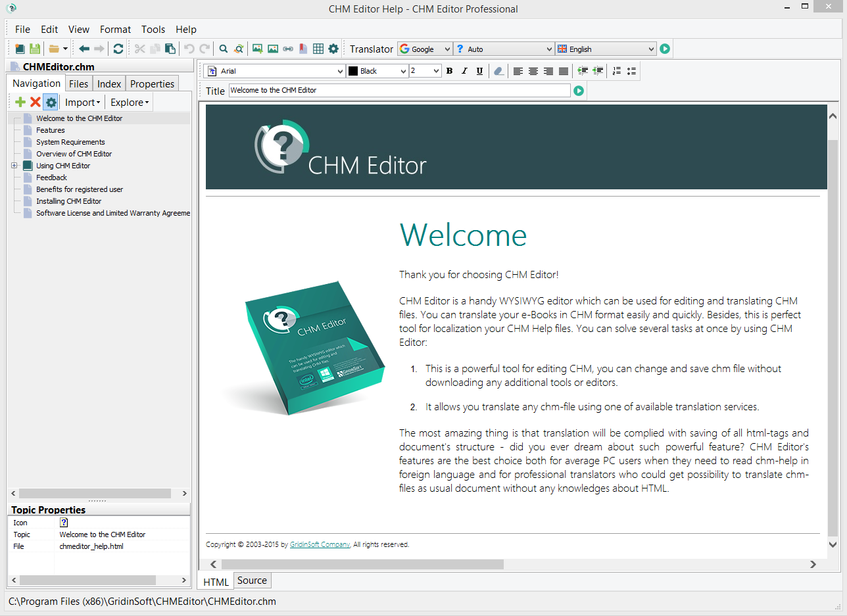Enable justified paragraph alignment
The height and width of the screenshot is (616, 847).
(563, 71)
